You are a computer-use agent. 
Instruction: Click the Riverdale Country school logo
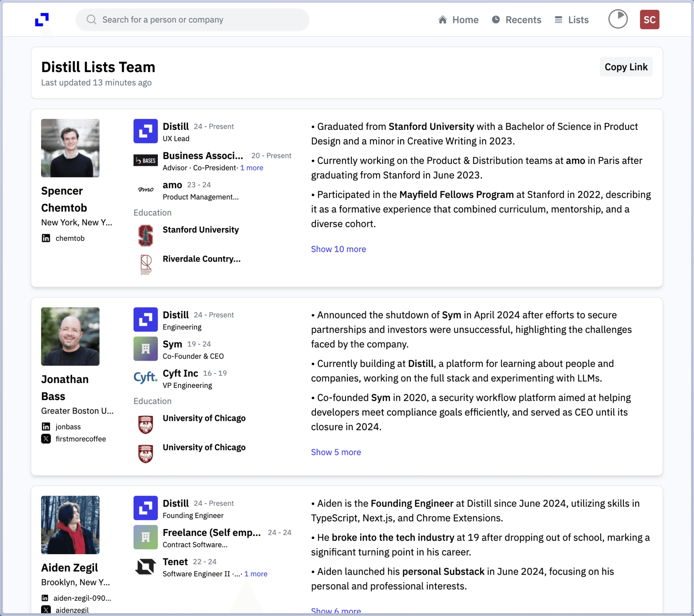click(x=146, y=265)
